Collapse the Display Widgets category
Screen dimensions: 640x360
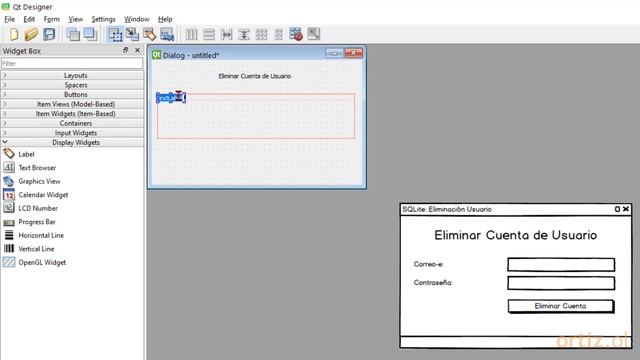72,142
